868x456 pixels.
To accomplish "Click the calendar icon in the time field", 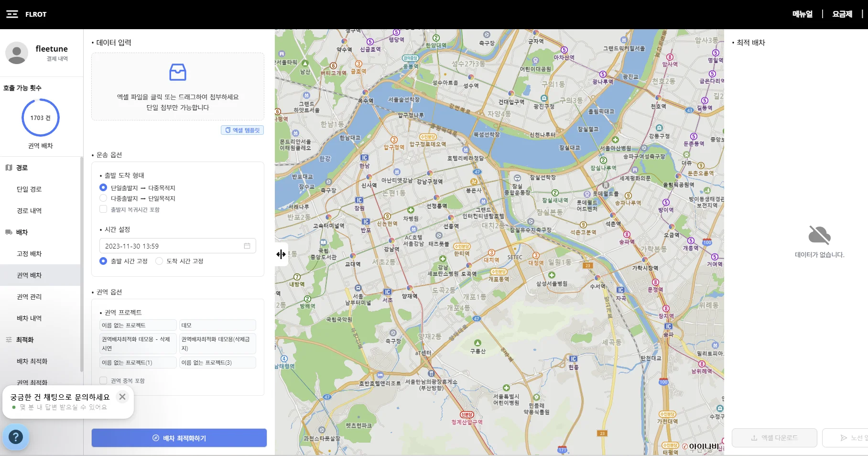I will pyautogui.click(x=247, y=246).
